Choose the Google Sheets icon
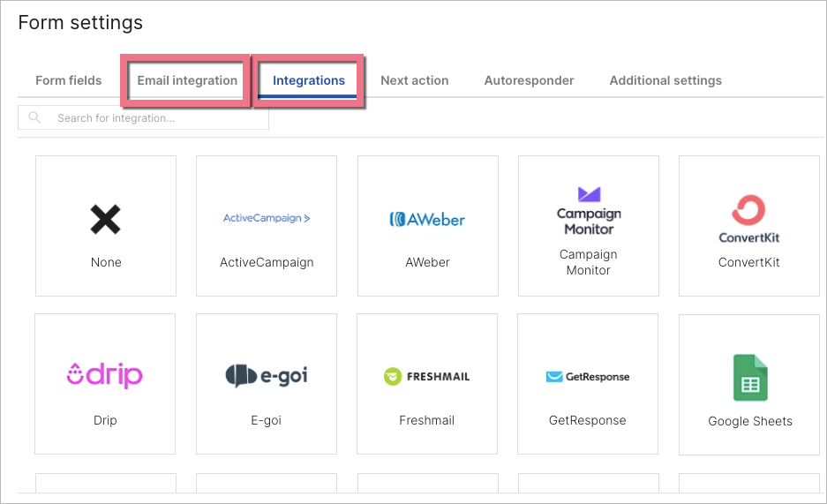827x504 pixels. pyautogui.click(x=750, y=378)
